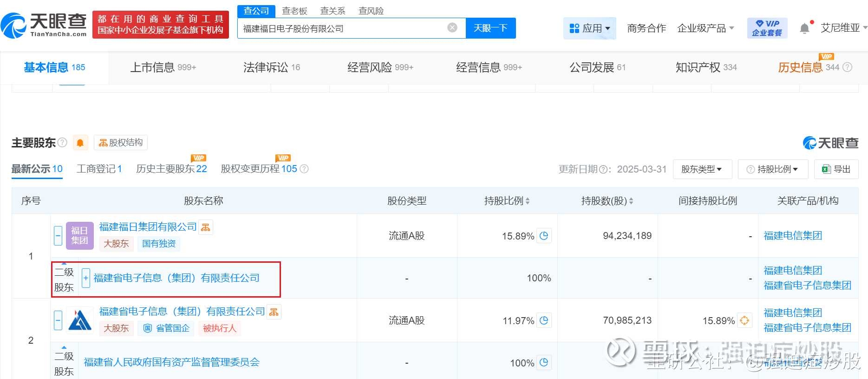Clear the company search box text
This screenshot has width=868, height=379.
coord(452,28)
